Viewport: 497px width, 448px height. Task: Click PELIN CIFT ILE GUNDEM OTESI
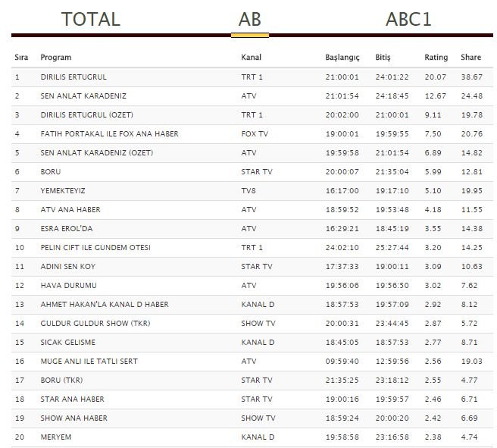coord(95,248)
